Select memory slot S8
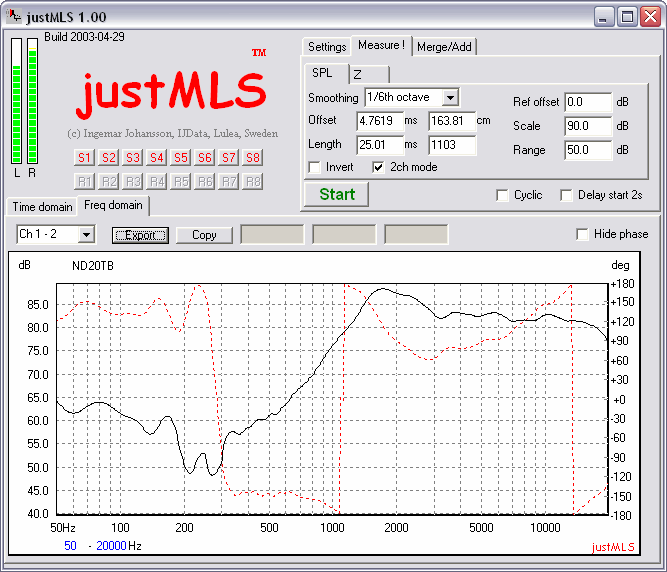Image resolution: width=667 pixels, height=572 pixels. click(253, 158)
